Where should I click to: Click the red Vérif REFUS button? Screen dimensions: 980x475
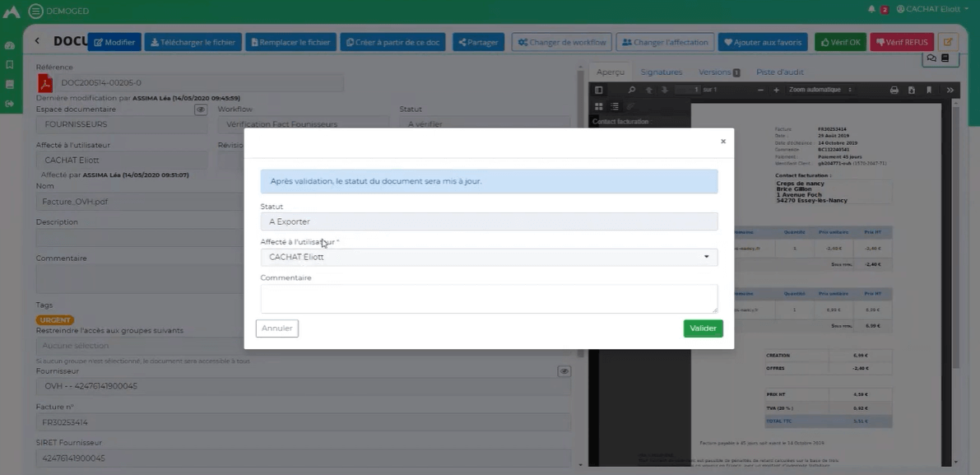click(x=902, y=42)
